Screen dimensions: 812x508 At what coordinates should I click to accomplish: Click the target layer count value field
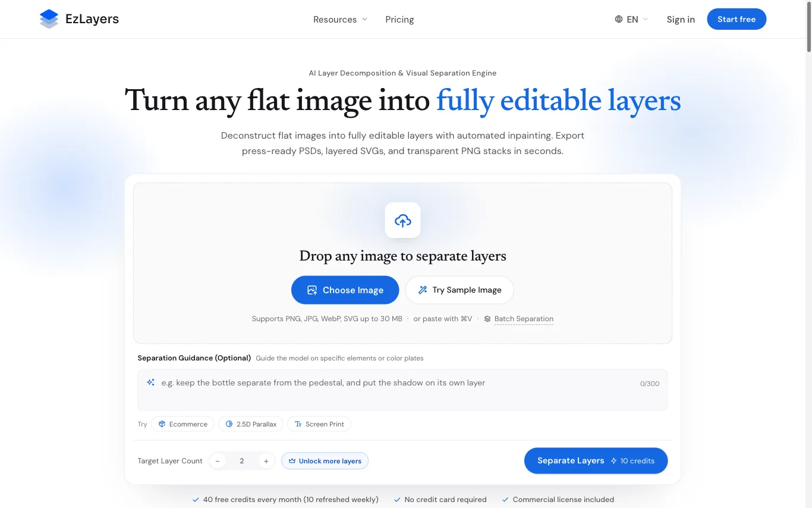tap(242, 461)
